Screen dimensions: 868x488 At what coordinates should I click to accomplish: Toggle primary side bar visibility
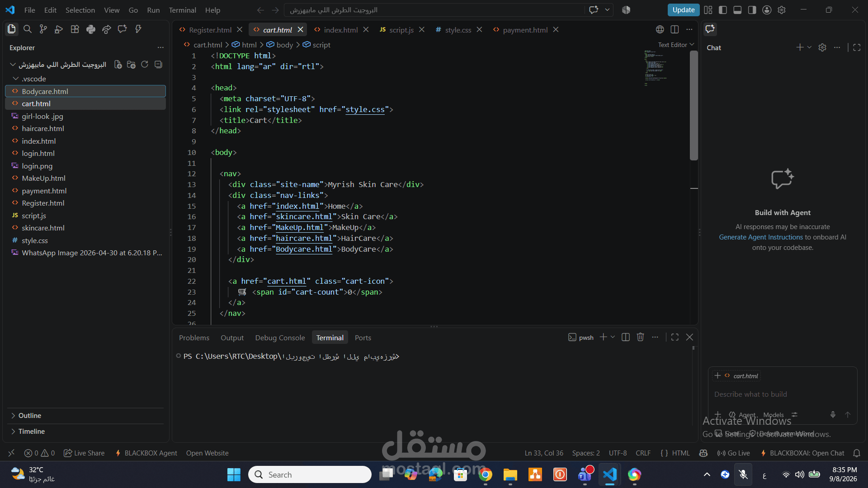pyautogui.click(x=723, y=10)
